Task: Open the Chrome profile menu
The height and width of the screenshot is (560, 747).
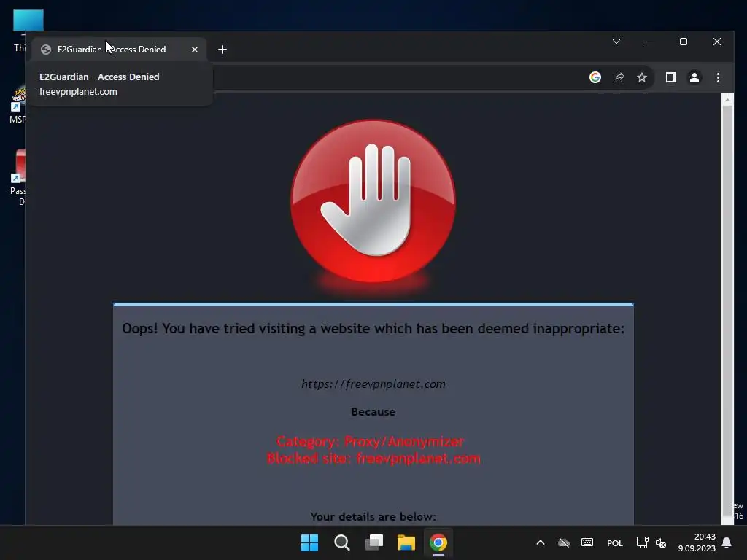Action: [694, 77]
